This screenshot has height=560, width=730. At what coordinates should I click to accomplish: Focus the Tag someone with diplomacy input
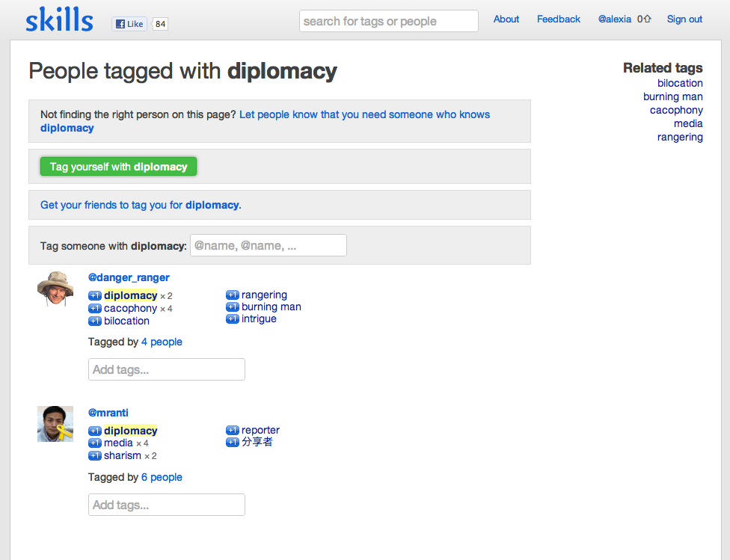[x=268, y=245]
